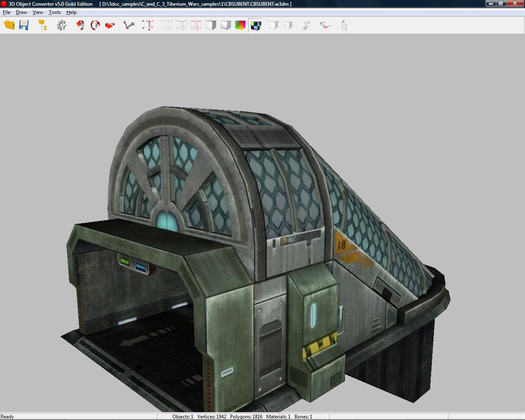Click 'Ready' in the status bar
This screenshot has height=420, width=525.
pyautogui.click(x=7, y=416)
